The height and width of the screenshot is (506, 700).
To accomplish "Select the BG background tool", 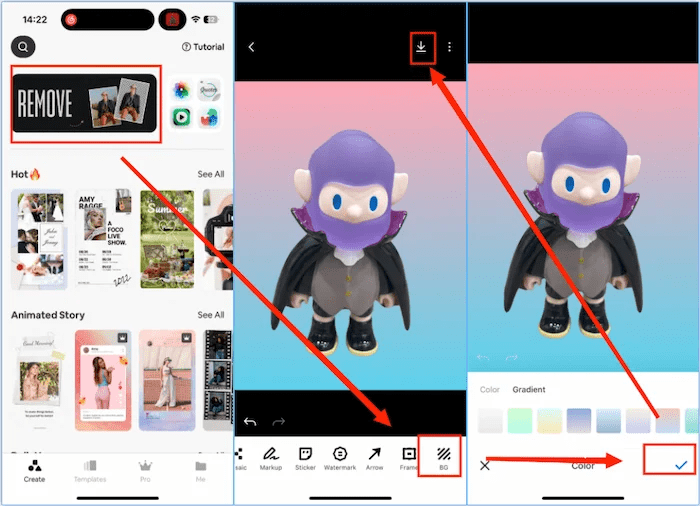I will tap(443, 459).
